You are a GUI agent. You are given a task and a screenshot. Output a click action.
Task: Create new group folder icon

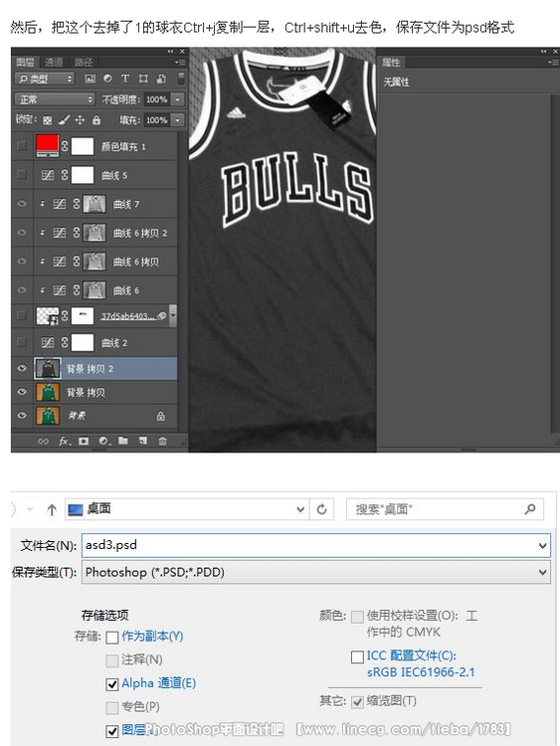(123, 441)
